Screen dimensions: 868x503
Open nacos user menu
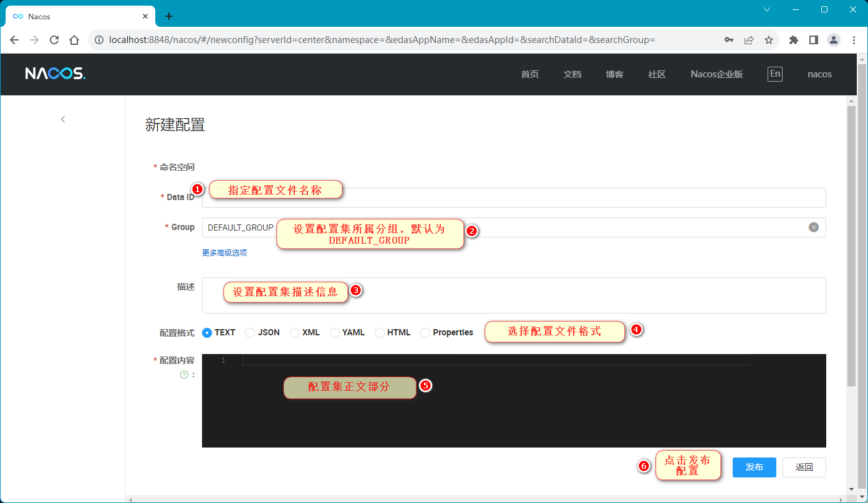[x=820, y=74]
